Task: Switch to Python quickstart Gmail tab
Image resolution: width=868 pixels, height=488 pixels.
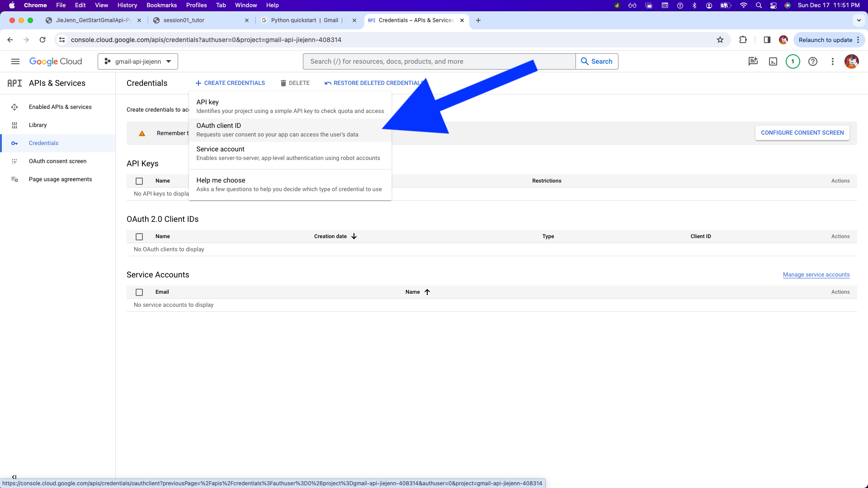Action: click(x=309, y=20)
